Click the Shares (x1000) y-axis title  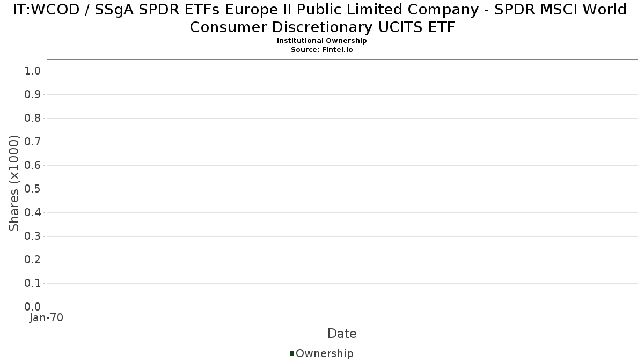[14, 183]
